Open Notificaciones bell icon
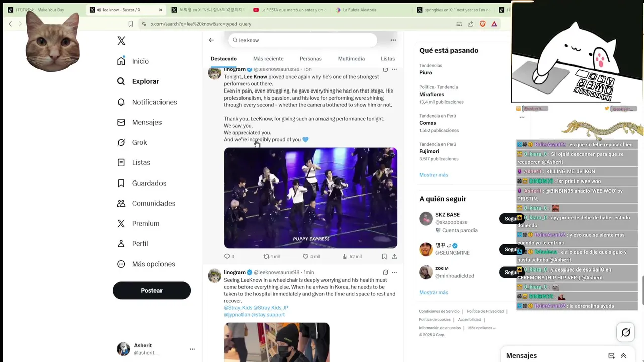 click(121, 102)
